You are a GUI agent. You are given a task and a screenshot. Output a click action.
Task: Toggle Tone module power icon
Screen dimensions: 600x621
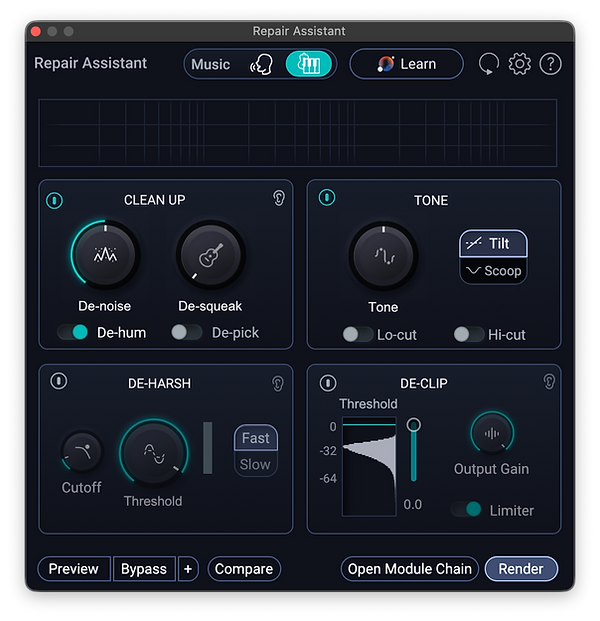tap(327, 197)
